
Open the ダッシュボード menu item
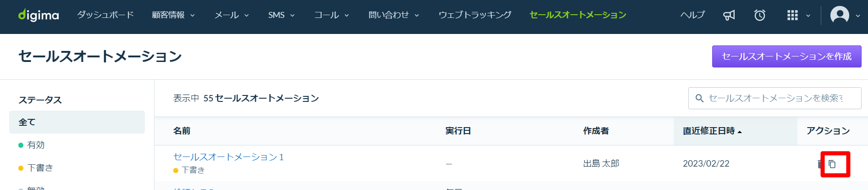(x=105, y=15)
